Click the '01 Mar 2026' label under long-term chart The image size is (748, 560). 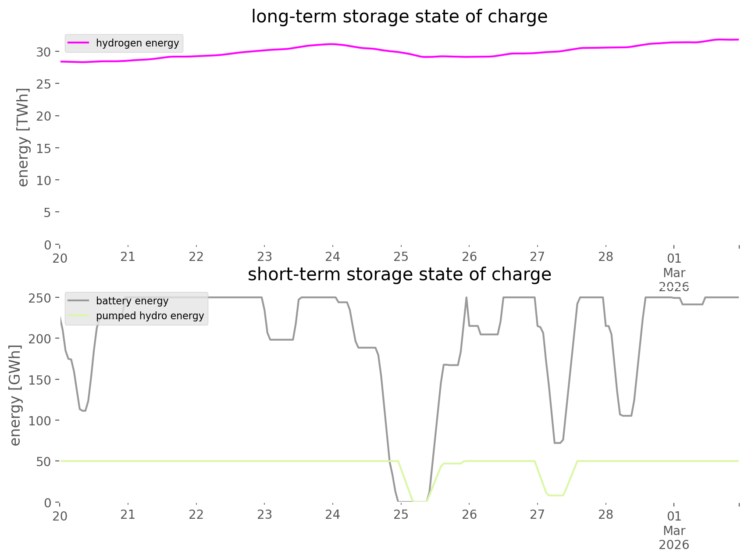(674, 272)
